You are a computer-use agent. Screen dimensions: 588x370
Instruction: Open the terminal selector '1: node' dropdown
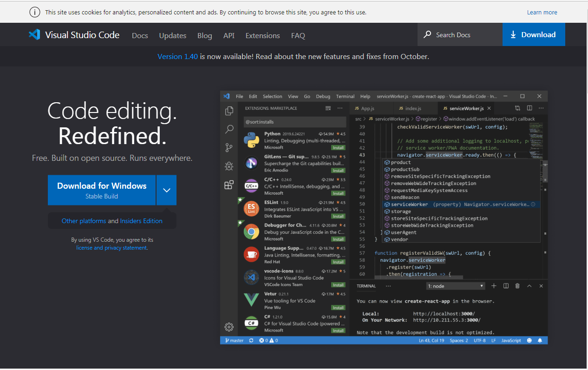pos(456,286)
